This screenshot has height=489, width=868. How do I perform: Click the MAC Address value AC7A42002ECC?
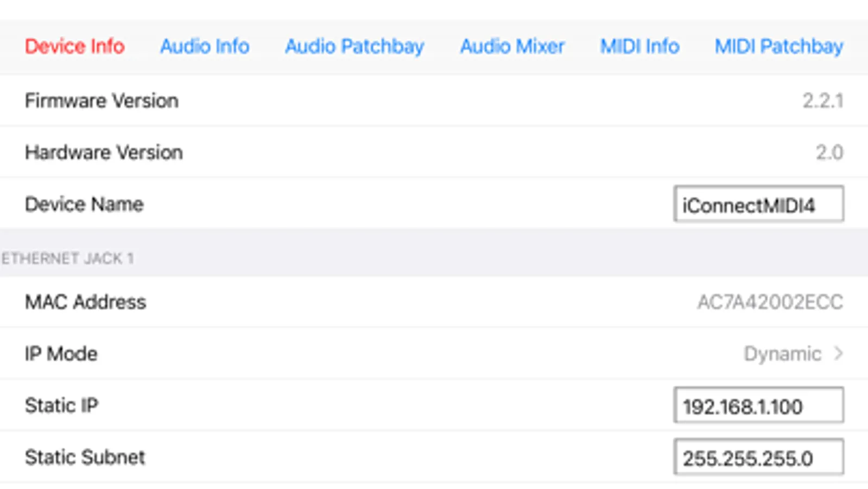(x=770, y=302)
